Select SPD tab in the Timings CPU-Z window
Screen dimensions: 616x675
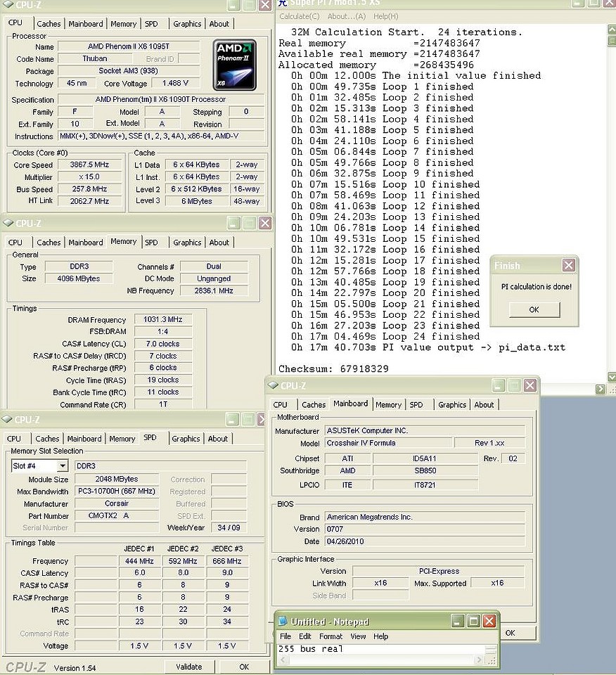[x=151, y=243]
